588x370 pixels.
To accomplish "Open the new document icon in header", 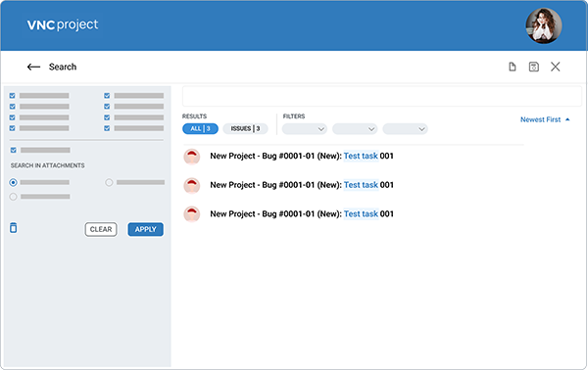I will click(x=512, y=67).
